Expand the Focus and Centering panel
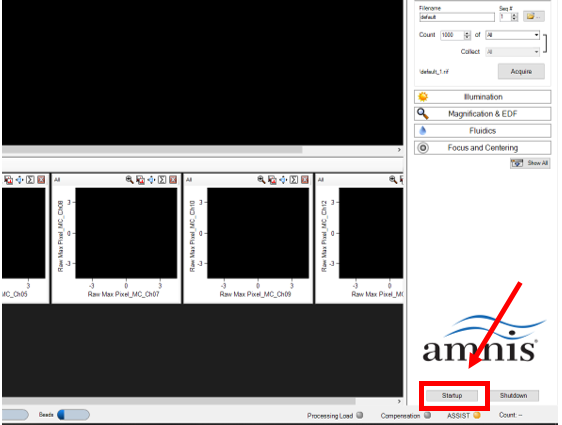Image resolution: width=562 pixels, height=425 pixels. tap(482, 148)
